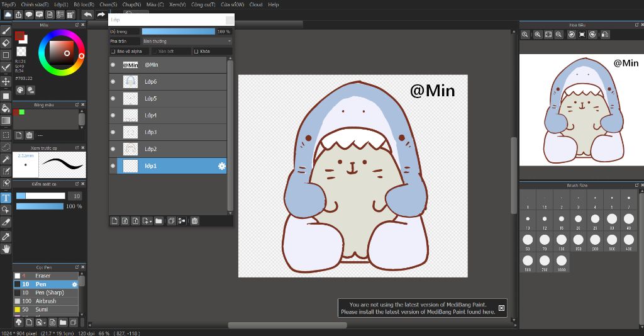Click the brush size value field showing 10
The image size is (644, 336).
[75, 196]
